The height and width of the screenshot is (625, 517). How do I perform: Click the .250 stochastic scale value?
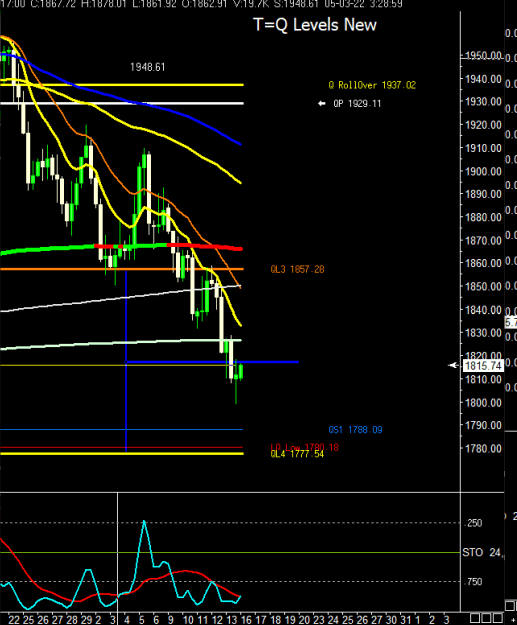tap(474, 523)
